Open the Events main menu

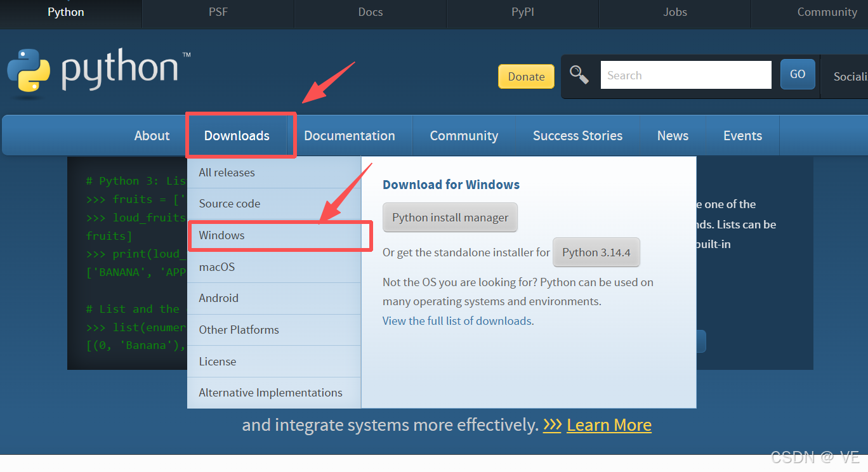(x=742, y=136)
